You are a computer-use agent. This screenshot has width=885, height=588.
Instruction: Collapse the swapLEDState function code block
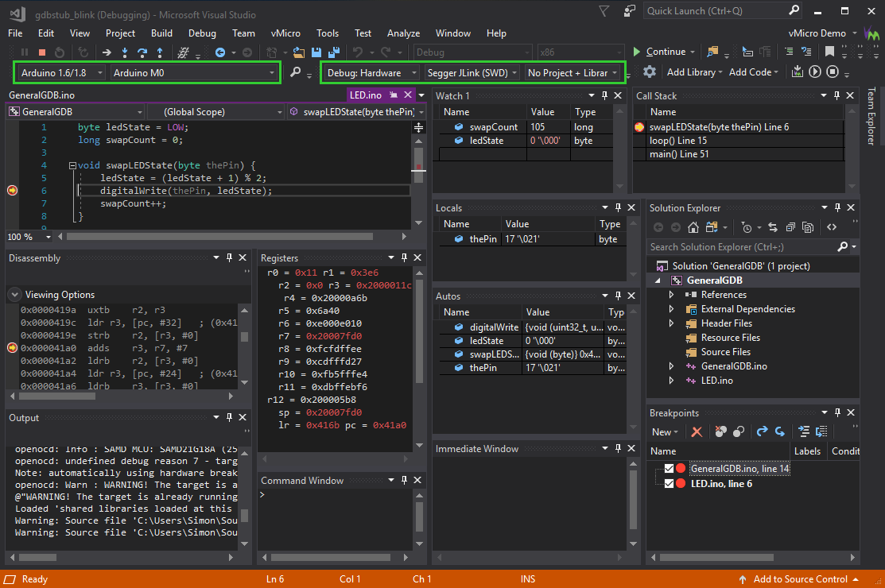click(x=72, y=166)
